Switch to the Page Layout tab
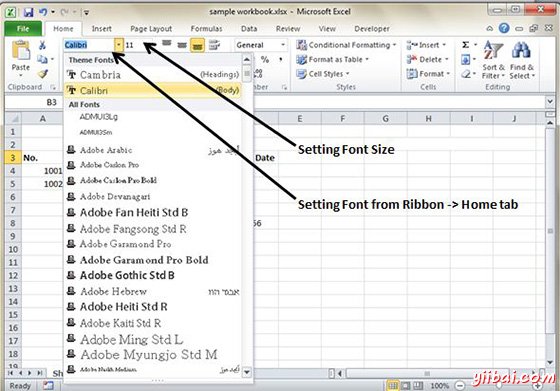 click(x=151, y=29)
